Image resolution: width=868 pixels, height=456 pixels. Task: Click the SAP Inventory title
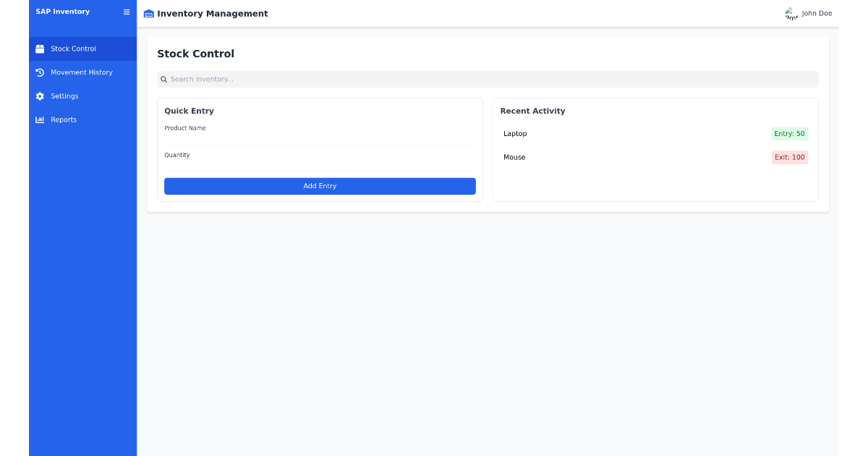tap(63, 12)
